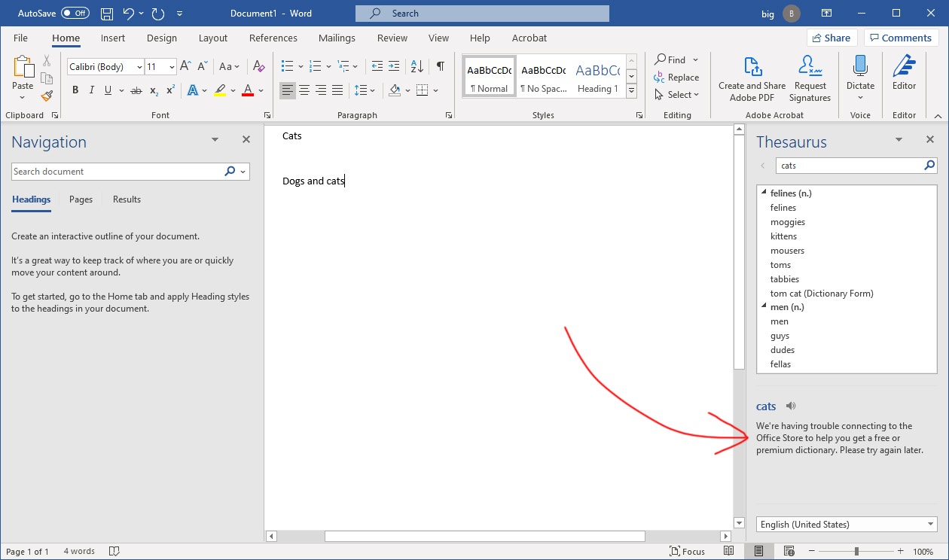Apply strikethrough formatting icon
This screenshot has height=560, width=949.
(x=136, y=90)
